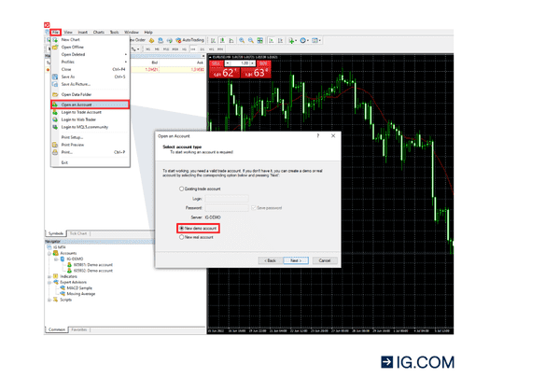Open the Tools menu
Screen dimensions: 560x392
coord(114,32)
